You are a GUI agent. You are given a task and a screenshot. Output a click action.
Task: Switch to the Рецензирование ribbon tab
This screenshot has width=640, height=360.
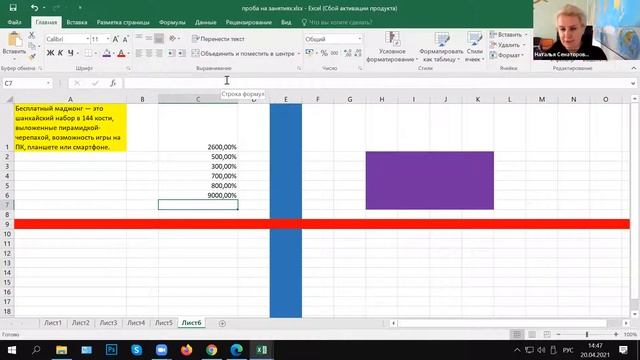point(249,22)
